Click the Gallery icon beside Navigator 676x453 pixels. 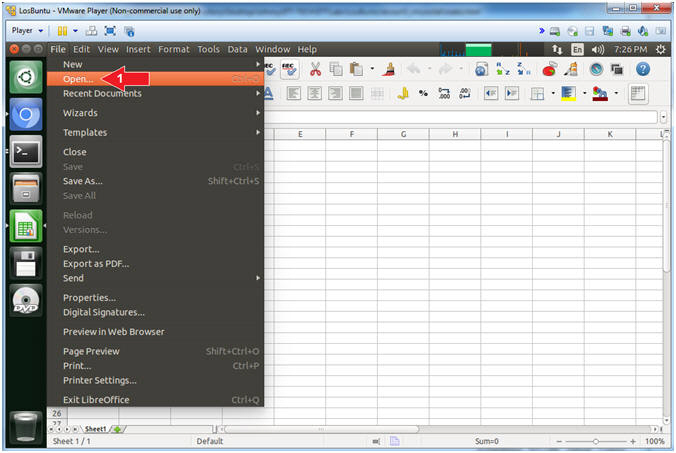point(617,69)
